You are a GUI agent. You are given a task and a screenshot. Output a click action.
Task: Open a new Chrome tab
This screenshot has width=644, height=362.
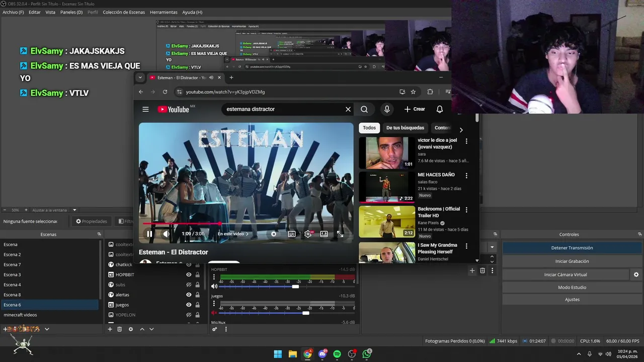tap(231, 77)
